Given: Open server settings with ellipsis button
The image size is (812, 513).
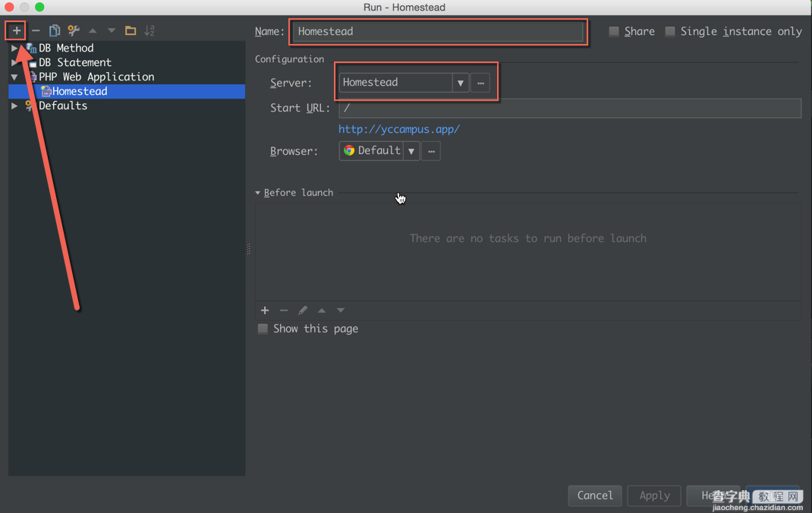Looking at the screenshot, I should [x=480, y=83].
